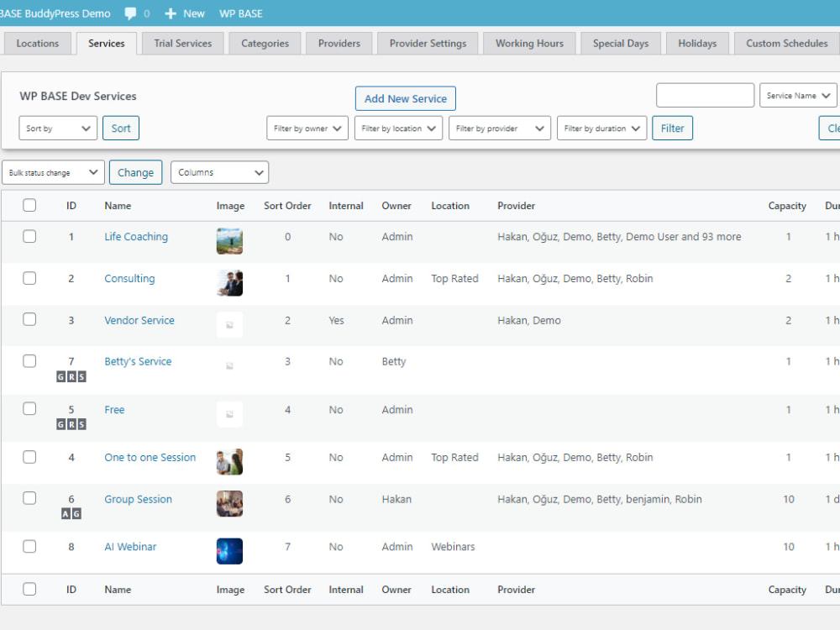
Task: Check the Vendor Service row checkbox
Action: click(29, 319)
